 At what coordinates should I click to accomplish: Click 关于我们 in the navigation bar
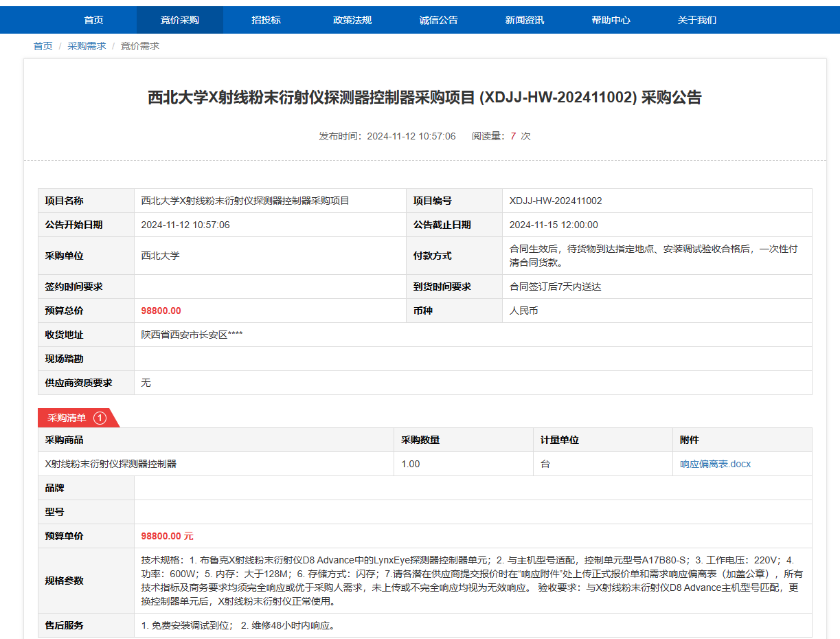coord(697,20)
